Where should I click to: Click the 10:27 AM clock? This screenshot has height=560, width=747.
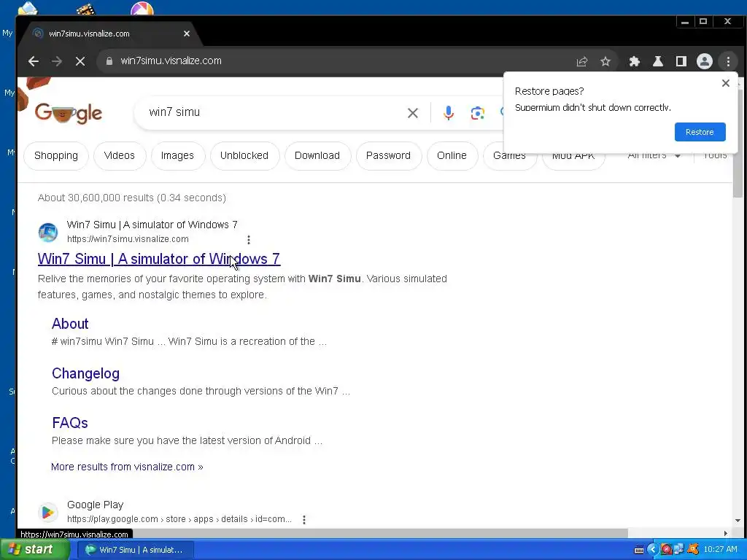click(720, 550)
